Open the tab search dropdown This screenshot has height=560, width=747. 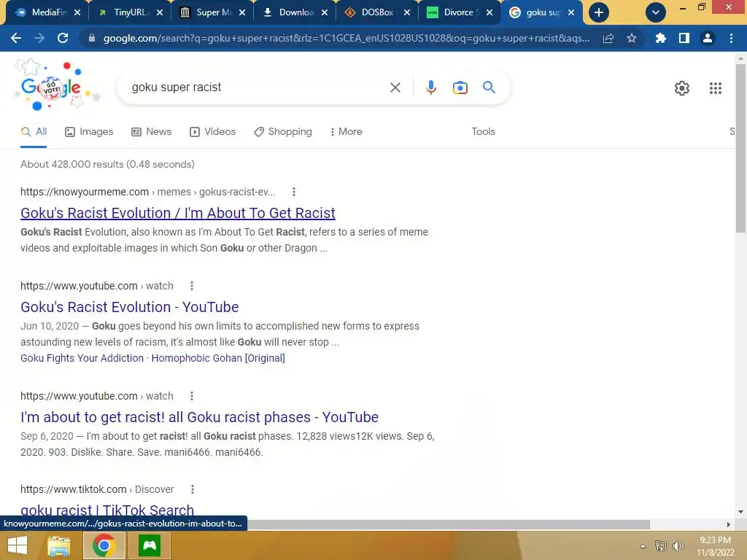click(x=656, y=12)
